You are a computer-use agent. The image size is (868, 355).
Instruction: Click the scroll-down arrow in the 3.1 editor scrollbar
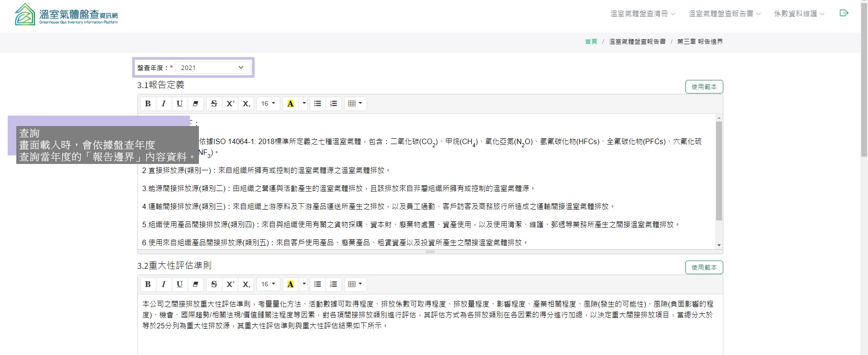click(x=719, y=245)
